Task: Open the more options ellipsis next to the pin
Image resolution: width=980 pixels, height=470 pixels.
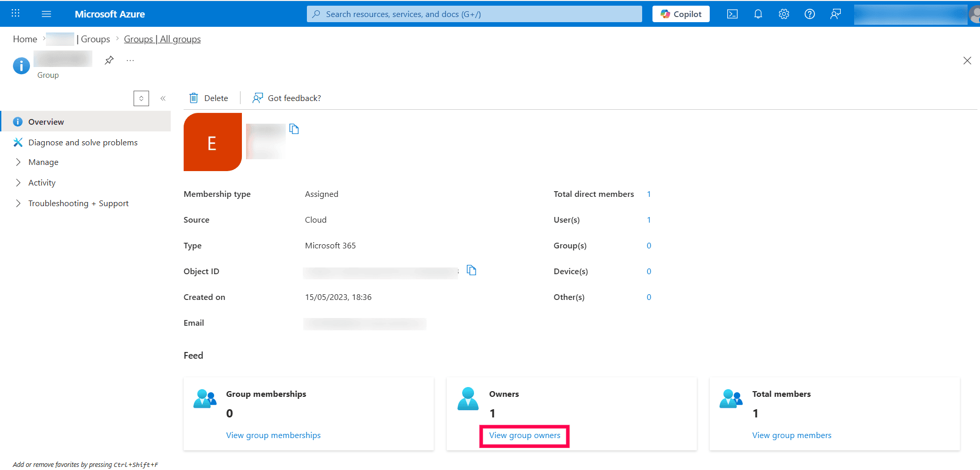Action: point(130,60)
